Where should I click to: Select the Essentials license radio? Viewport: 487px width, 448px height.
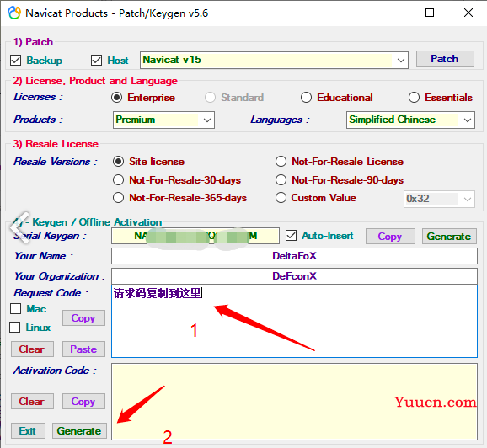pos(414,98)
